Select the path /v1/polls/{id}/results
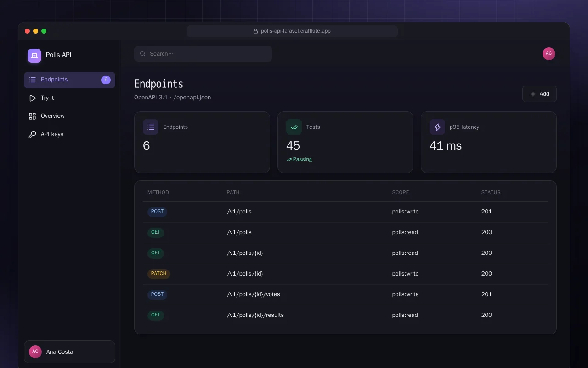Viewport: 588px width, 368px height. click(x=255, y=315)
